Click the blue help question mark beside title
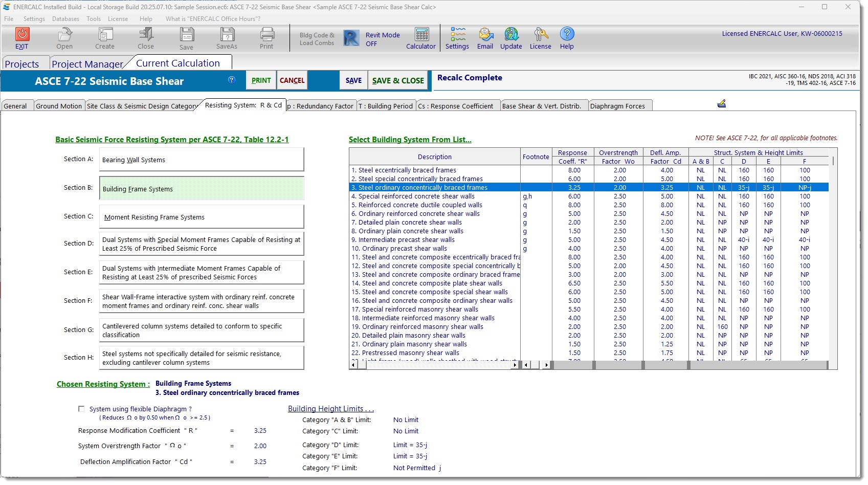This screenshot has width=868, height=485. tap(232, 80)
